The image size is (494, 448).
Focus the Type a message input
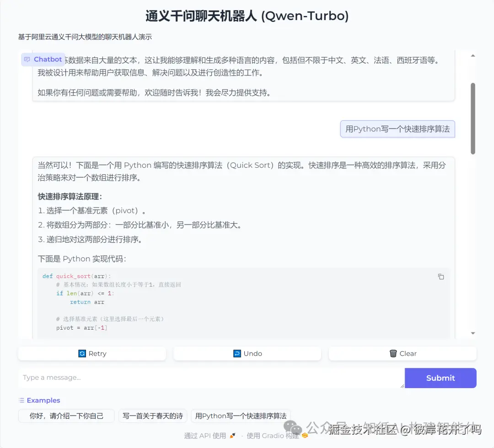211,378
